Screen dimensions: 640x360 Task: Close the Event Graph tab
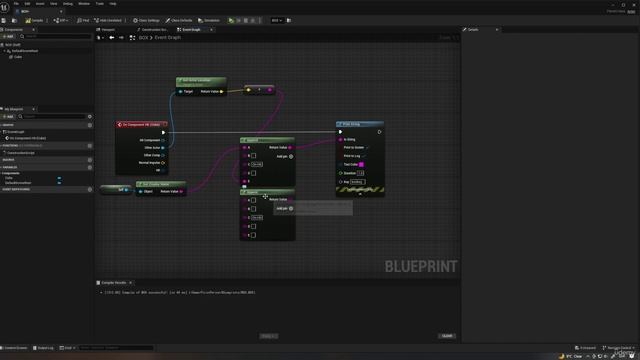[211, 30]
